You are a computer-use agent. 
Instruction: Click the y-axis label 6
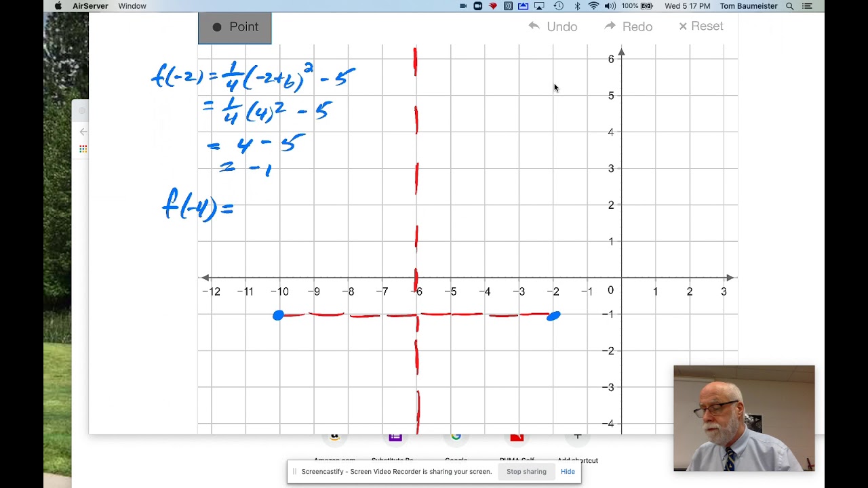611,59
